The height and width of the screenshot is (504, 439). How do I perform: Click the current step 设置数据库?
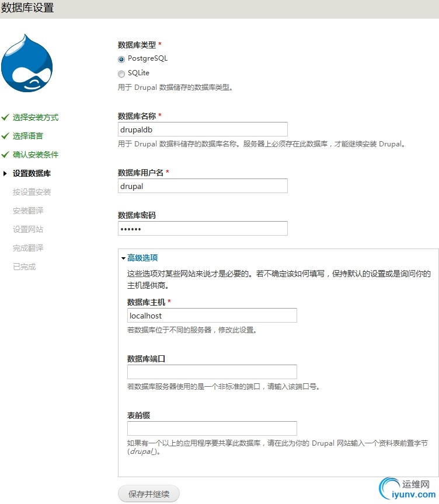click(x=32, y=173)
